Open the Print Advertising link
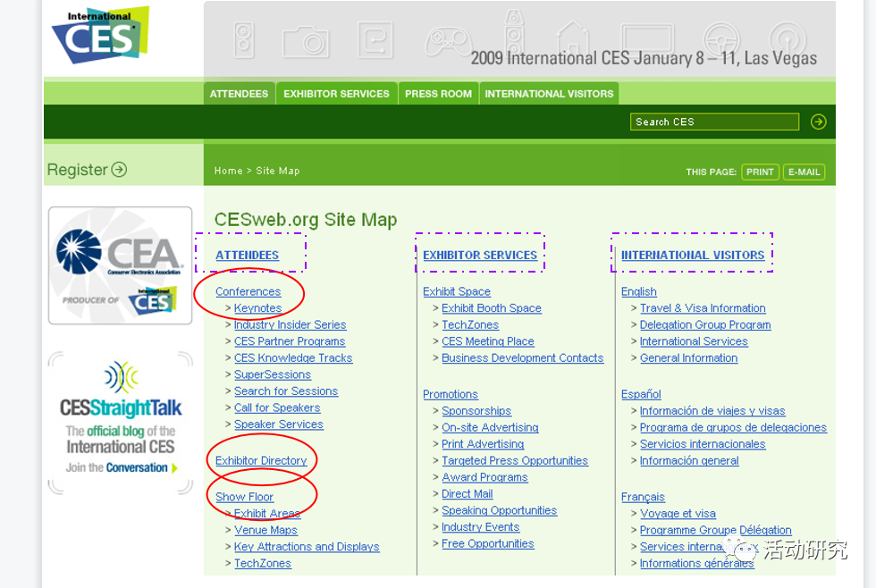Viewport: 876px width, 588px height. point(483,444)
